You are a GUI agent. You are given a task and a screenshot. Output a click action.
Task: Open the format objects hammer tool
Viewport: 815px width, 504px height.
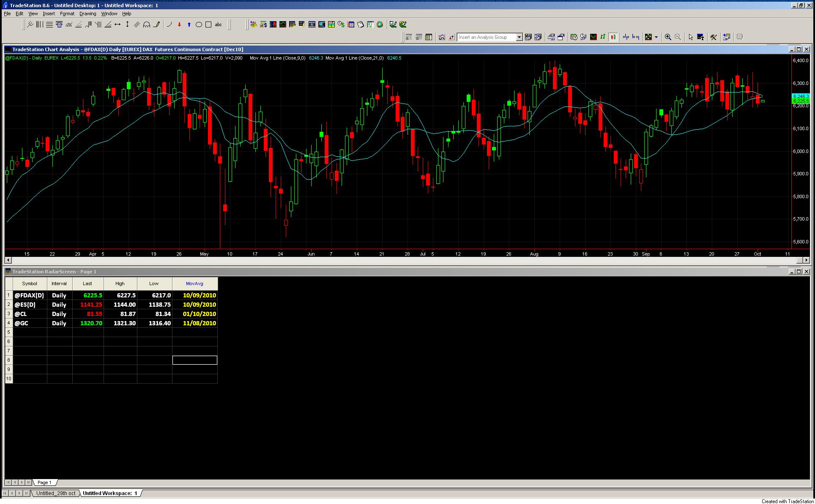pos(714,37)
